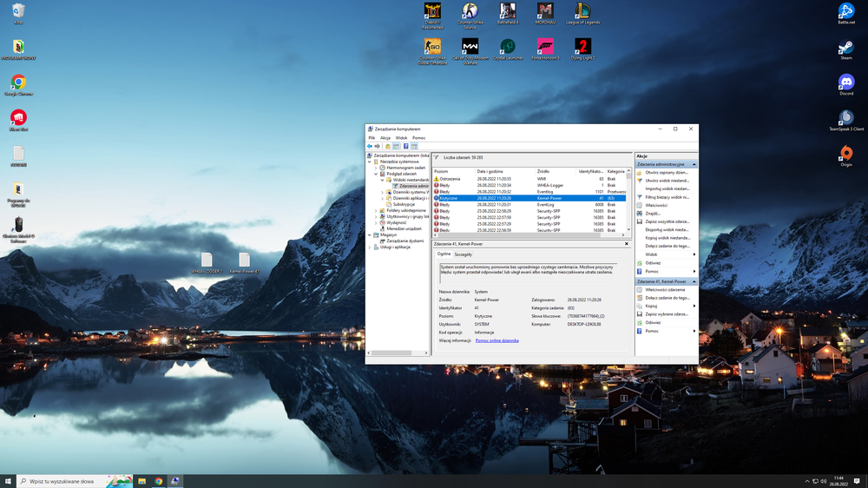Switch to the Szczegóły tab
Viewport: 868px width, 488px height.
[464, 254]
